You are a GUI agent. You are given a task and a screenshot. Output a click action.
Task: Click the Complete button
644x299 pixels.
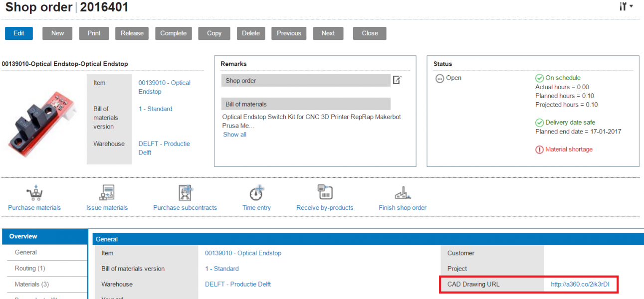[x=173, y=33]
